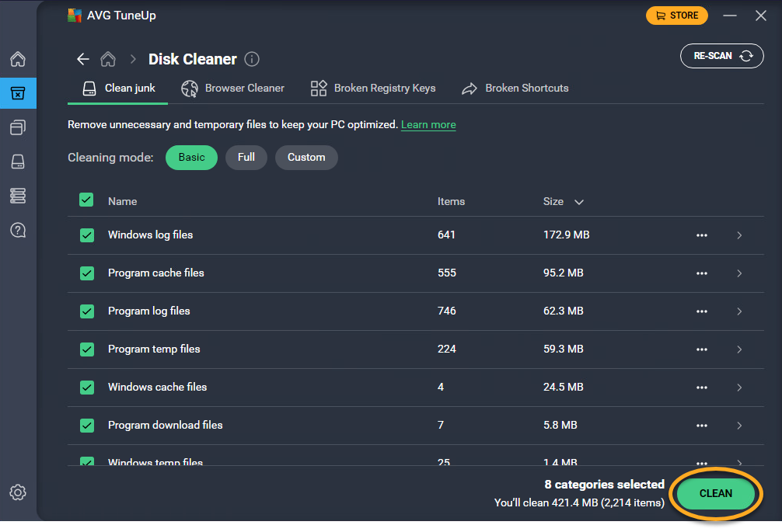The width and height of the screenshot is (782, 532).
Task: Open the Broken Registry Keys tab
Action: (x=373, y=89)
